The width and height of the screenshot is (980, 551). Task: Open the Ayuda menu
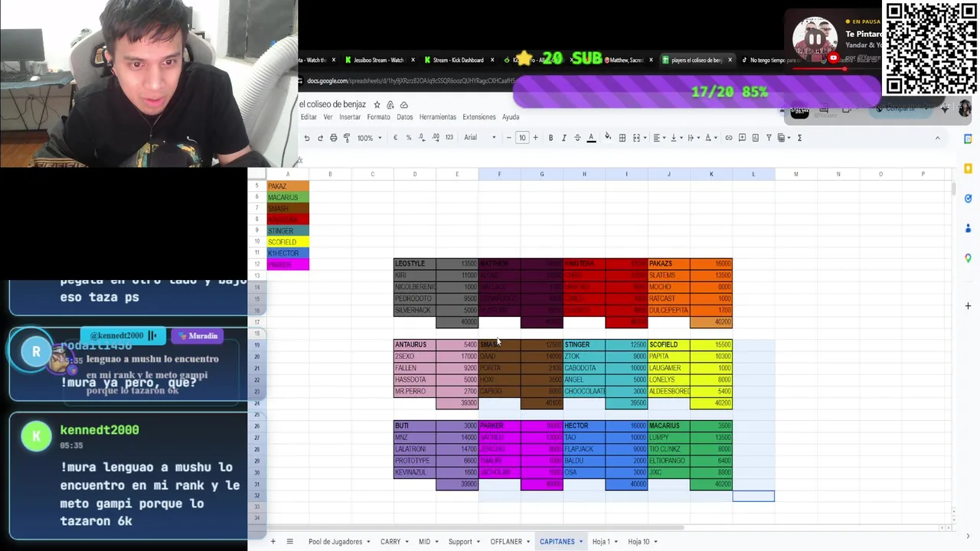point(511,117)
